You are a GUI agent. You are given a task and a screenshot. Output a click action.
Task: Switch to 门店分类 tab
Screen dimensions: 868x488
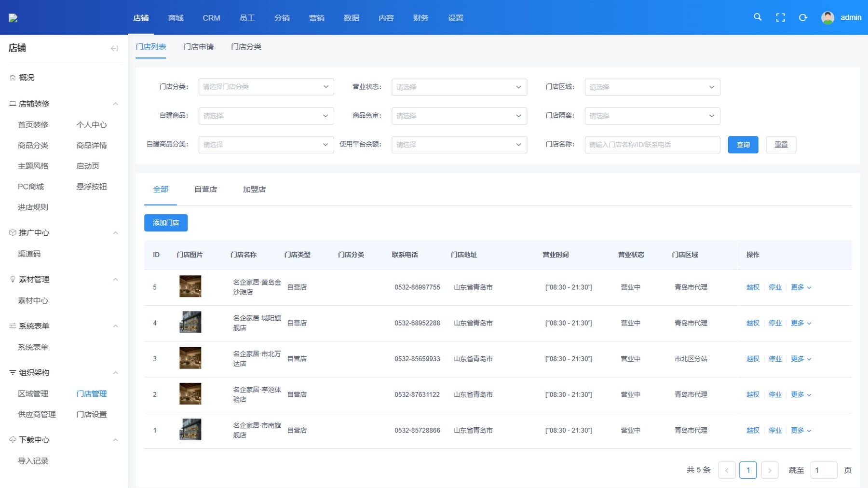pos(246,47)
